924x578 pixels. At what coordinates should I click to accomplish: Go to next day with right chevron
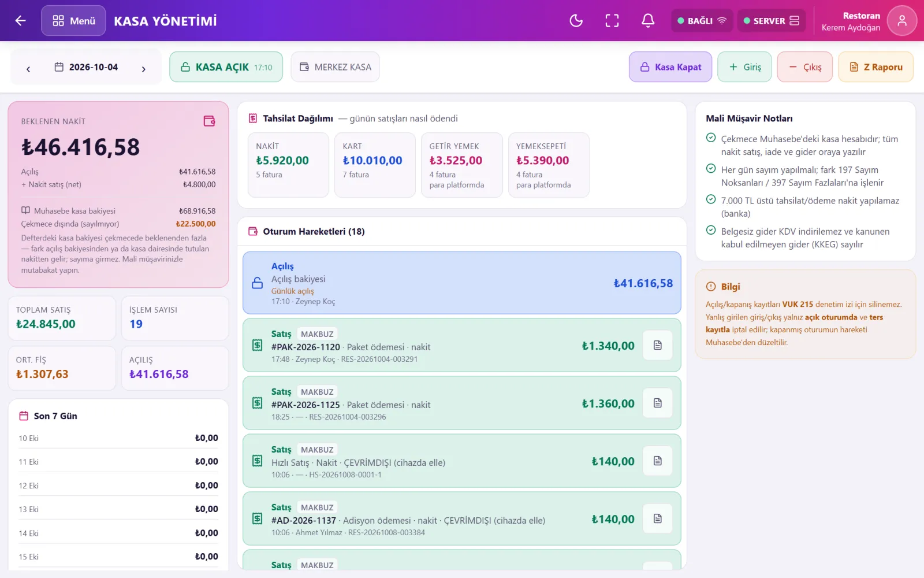point(144,69)
